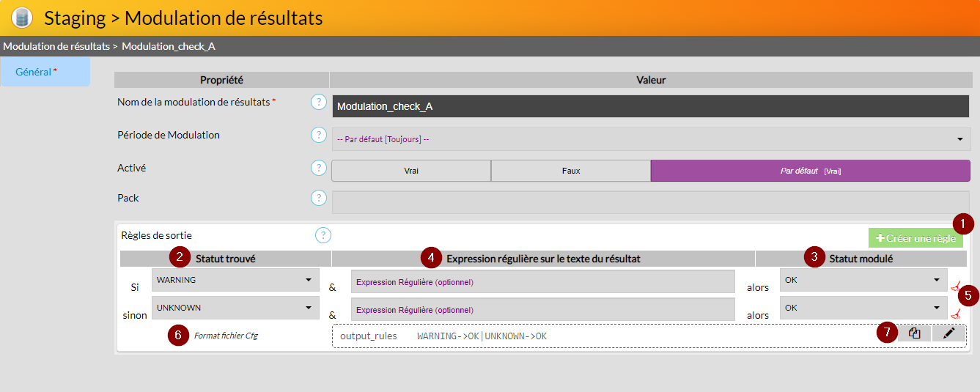This screenshot has height=392, width=980.
Task: Expand the UNKNOWN found-status dropdown
Action: [235, 308]
